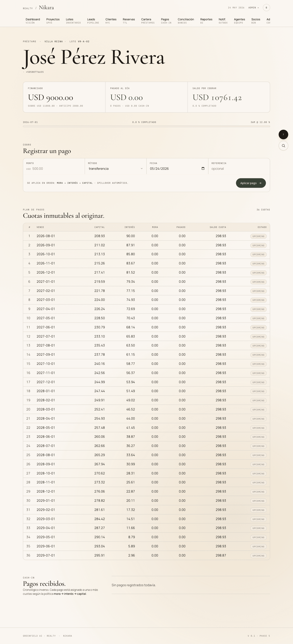The width and height of the screenshot is (293, 644).
Task: Open the Conciliación Bancos tab
Action: 186,21
